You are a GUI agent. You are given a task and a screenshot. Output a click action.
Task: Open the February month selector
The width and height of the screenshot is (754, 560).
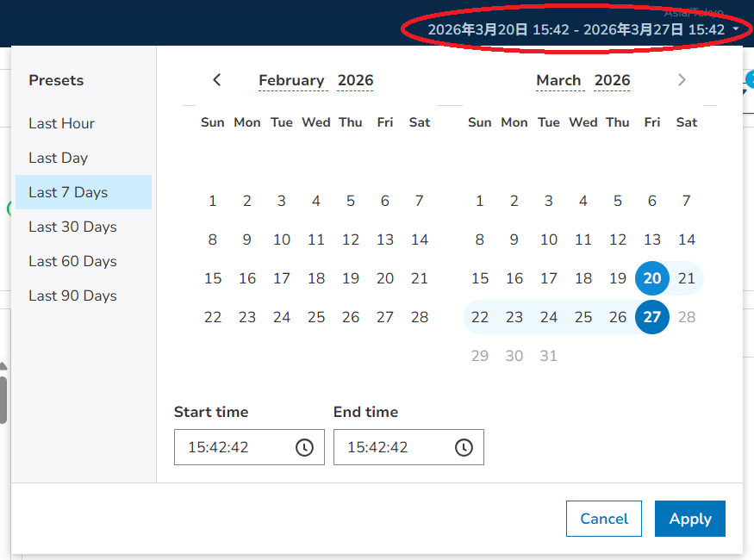[x=291, y=80]
